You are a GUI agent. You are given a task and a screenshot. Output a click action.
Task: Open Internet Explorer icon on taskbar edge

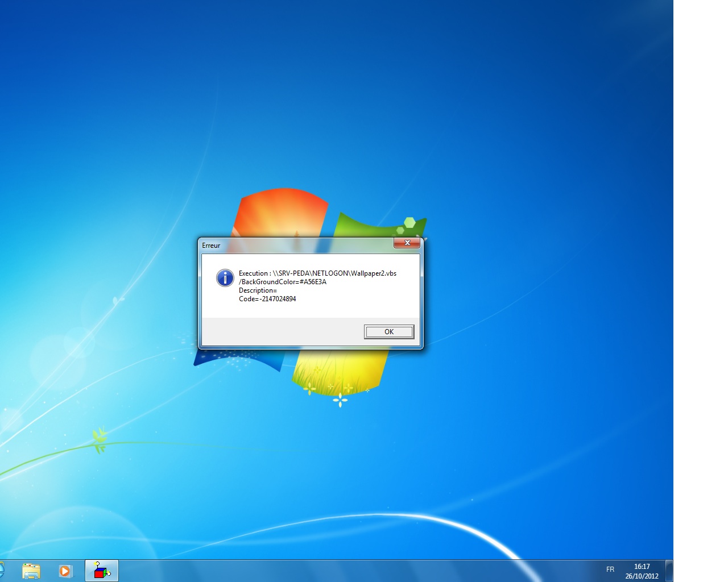click(1, 571)
